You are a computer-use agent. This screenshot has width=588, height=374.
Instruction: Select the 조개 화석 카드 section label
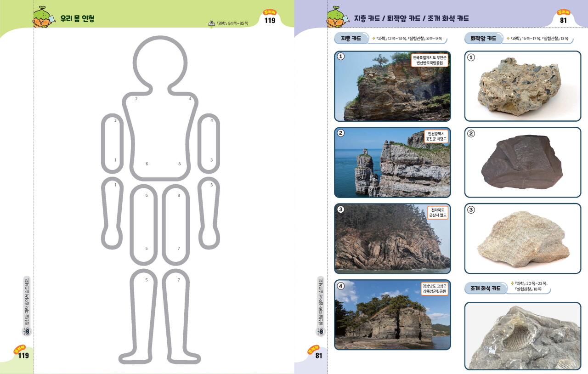click(x=483, y=289)
